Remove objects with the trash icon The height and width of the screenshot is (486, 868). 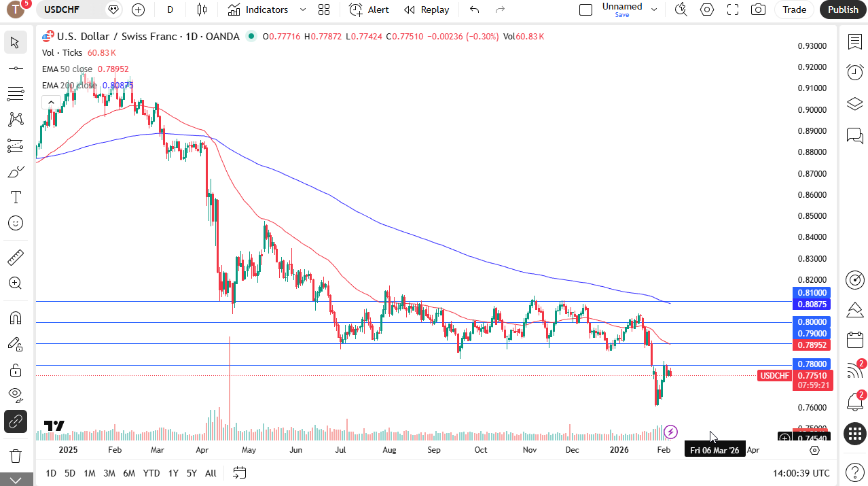(15, 455)
